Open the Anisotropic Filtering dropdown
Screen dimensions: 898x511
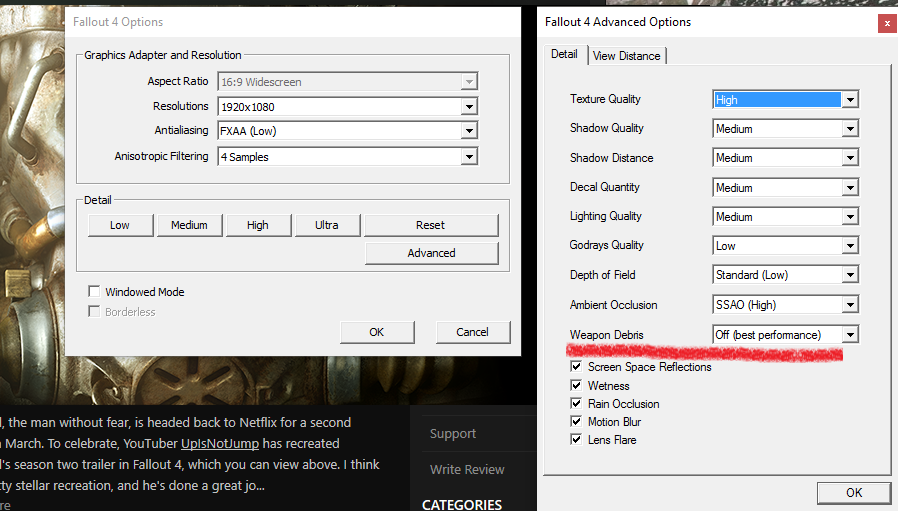[348, 156]
